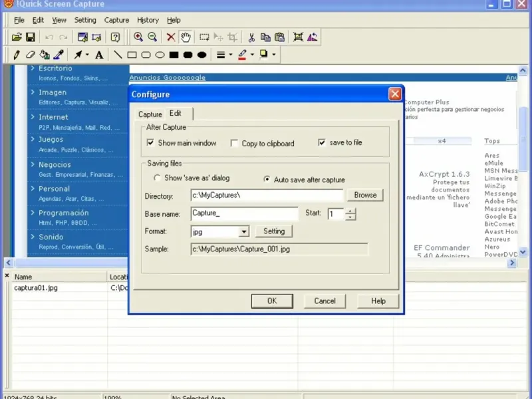
Task: Expand the Programación category chevron
Action: coord(33,212)
